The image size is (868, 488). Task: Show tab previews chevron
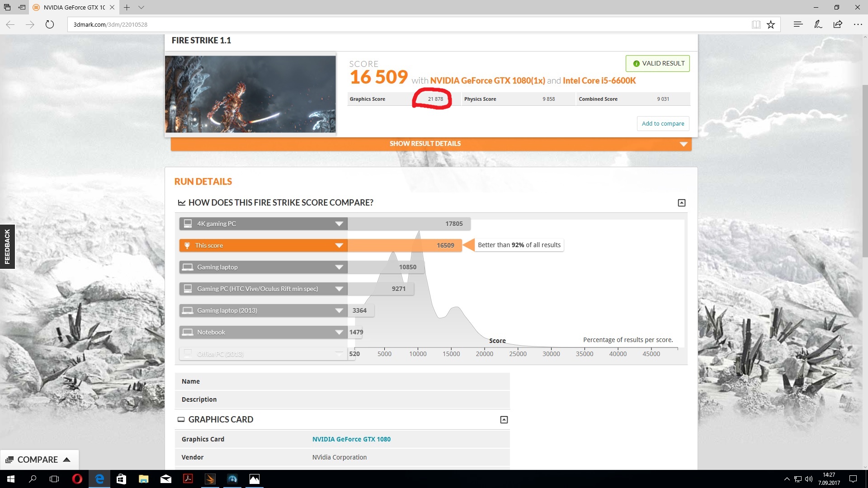click(x=141, y=7)
